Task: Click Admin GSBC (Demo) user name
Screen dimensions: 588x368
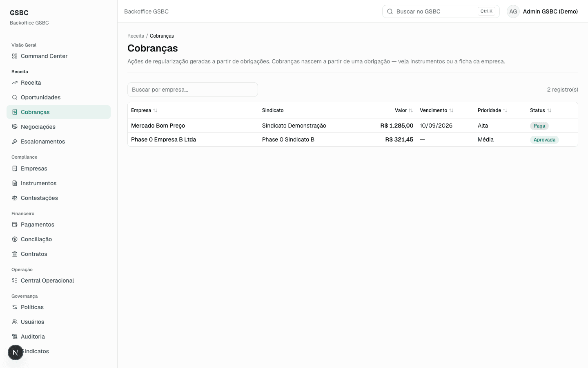Action: coord(550,11)
